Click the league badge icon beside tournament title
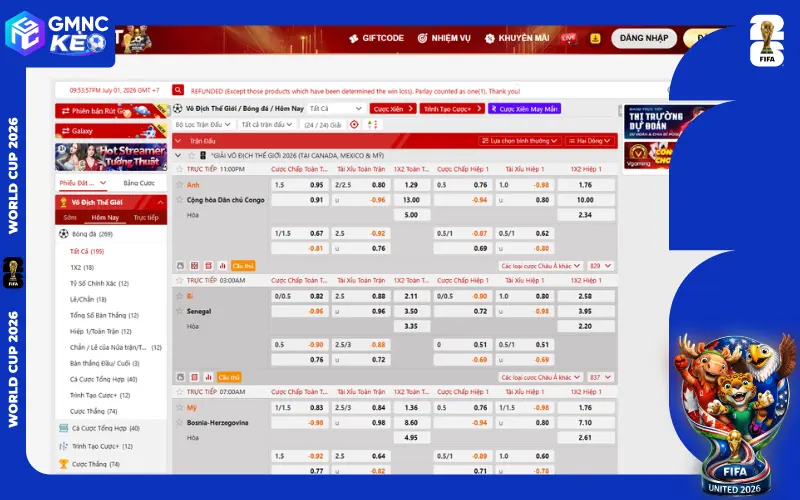800x500 pixels. point(203,155)
